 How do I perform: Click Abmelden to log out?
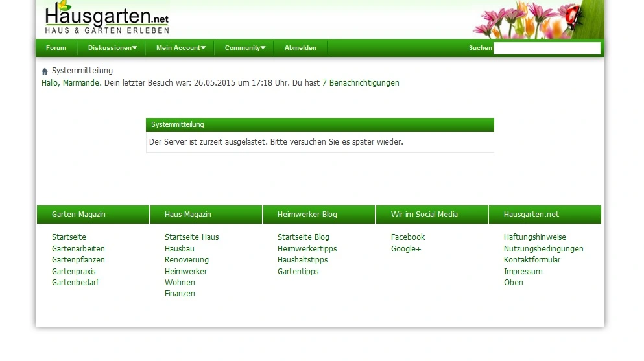point(300,48)
